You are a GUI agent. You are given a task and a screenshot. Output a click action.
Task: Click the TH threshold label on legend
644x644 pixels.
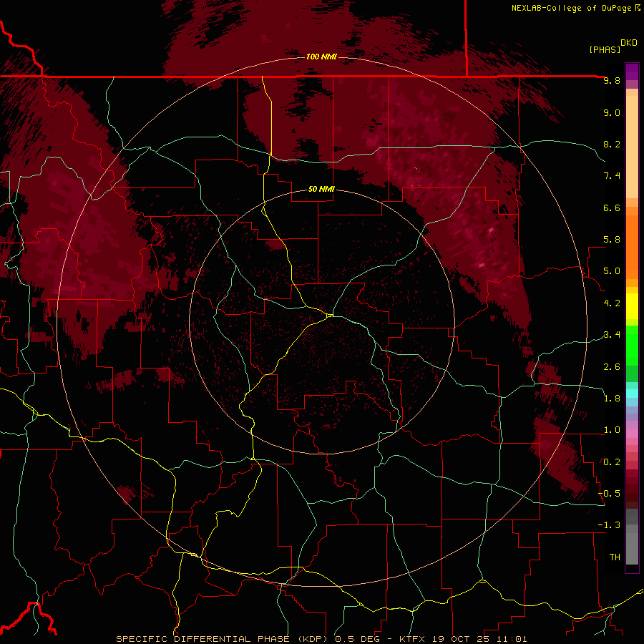(615, 557)
